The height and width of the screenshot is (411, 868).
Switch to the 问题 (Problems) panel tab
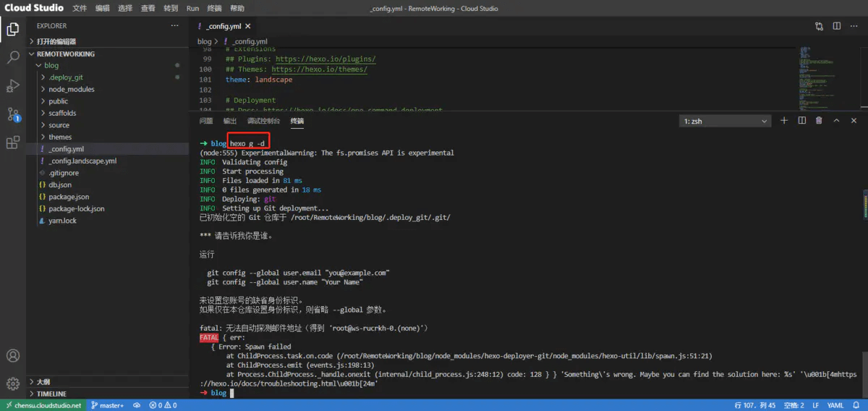click(206, 121)
